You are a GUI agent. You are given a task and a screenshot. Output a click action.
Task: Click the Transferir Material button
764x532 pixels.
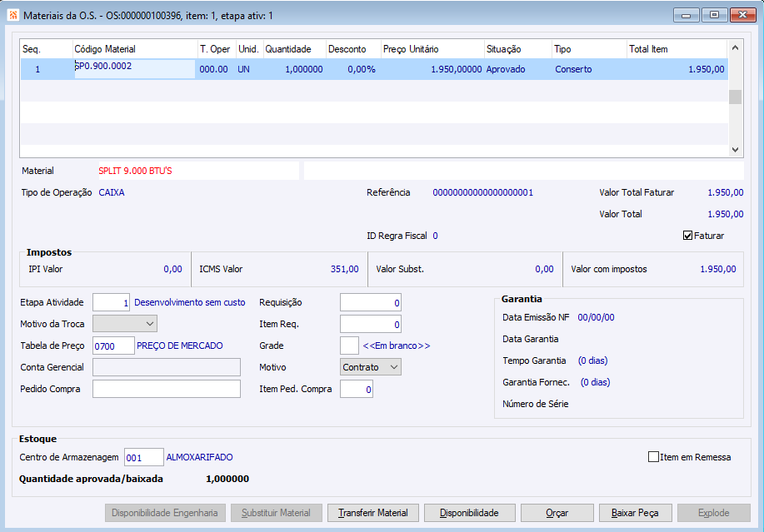tap(372, 513)
